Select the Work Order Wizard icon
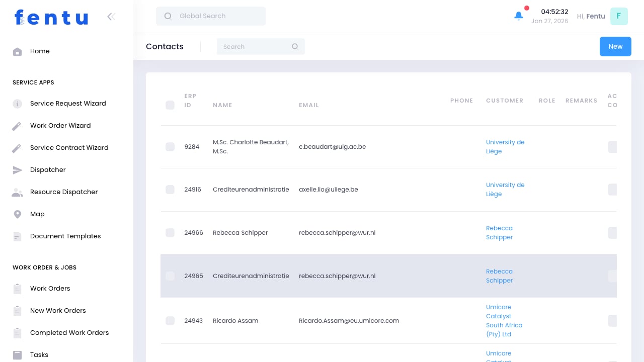 (x=17, y=126)
